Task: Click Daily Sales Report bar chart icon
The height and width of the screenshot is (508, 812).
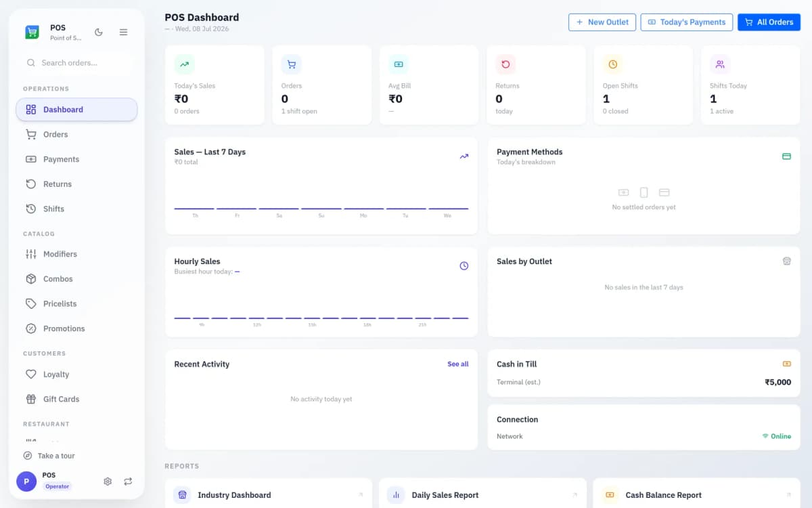Action: pyautogui.click(x=396, y=495)
